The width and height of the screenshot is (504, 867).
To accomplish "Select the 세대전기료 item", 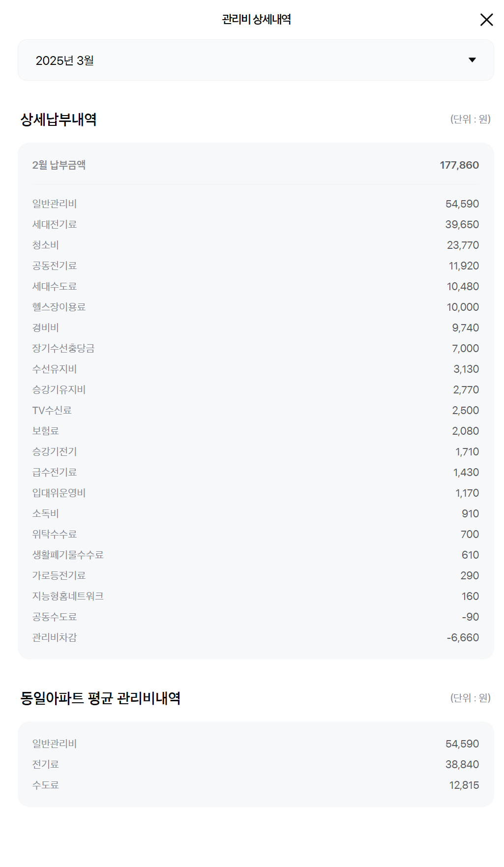I will pos(256,224).
